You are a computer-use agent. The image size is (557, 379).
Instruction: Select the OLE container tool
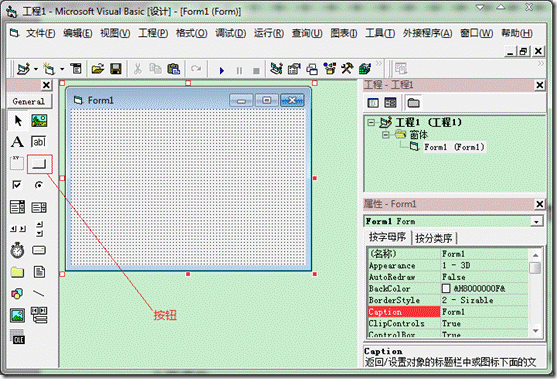[17, 337]
